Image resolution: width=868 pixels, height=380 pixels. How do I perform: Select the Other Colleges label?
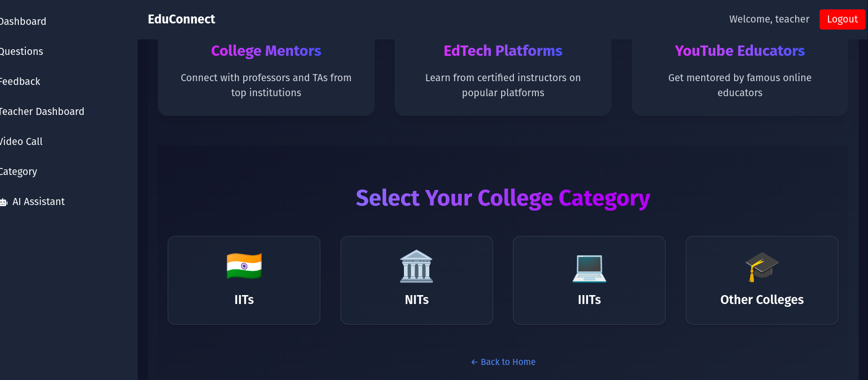[x=762, y=300]
